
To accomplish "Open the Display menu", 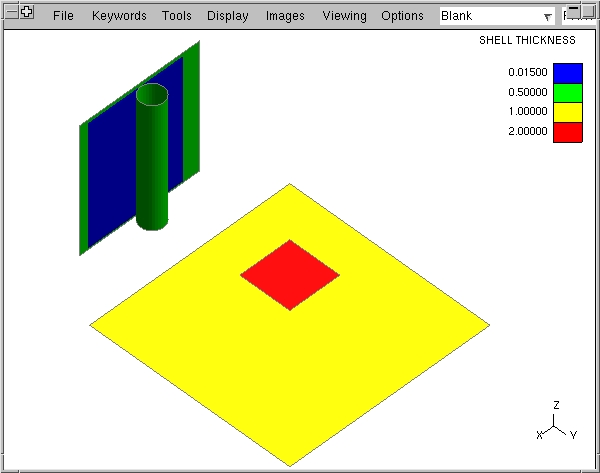I will tap(228, 16).
